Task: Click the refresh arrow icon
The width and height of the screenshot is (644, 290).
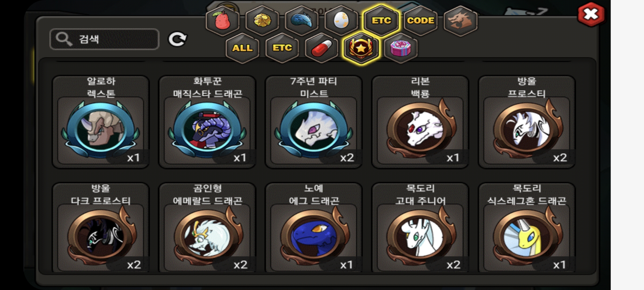Action: pos(177,40)
